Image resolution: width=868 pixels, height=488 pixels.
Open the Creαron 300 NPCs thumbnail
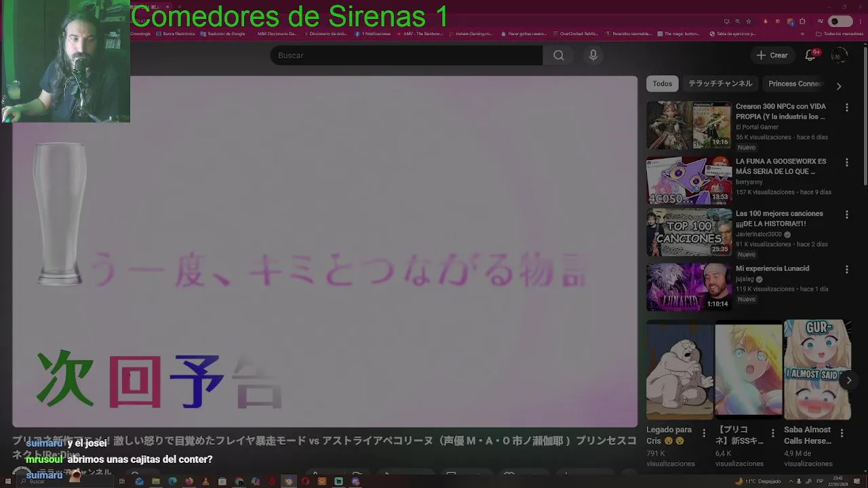coord(689,125)
